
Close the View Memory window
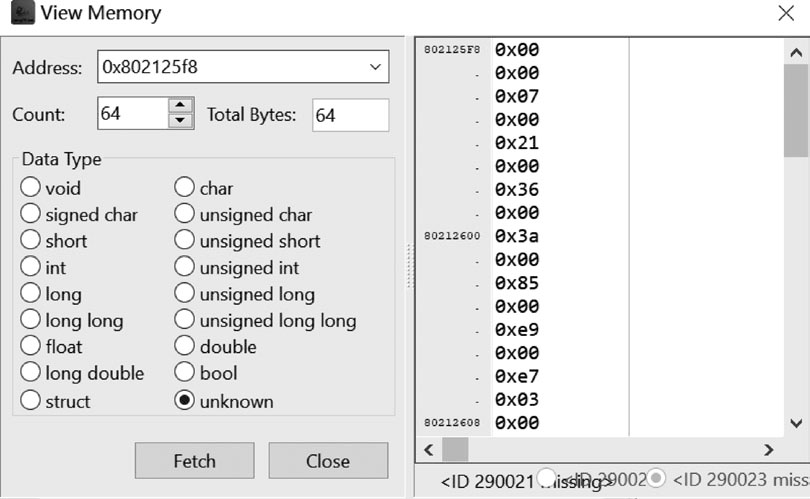(x=785, y=14)
